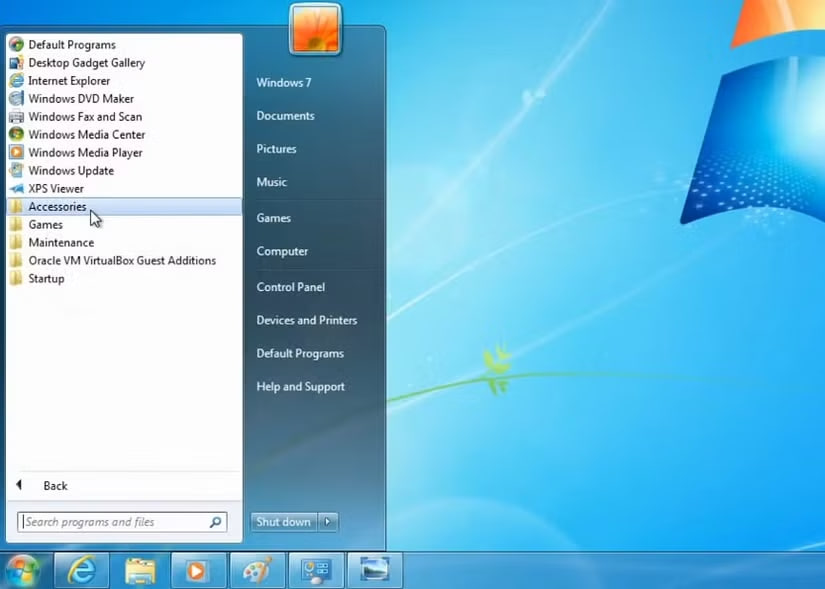Click the XPS Viewer paper plane icon
Viewport: 825px width, 589px height.
coord(16,188)
